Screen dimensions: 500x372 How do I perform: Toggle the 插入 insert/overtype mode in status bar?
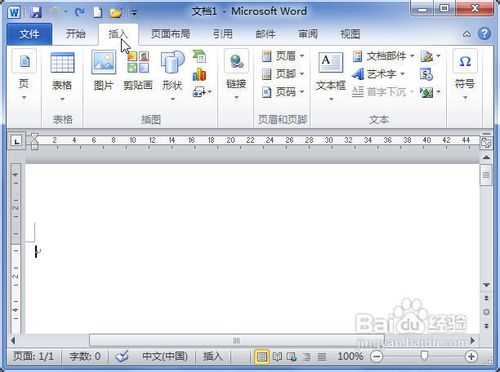(212, 356)
